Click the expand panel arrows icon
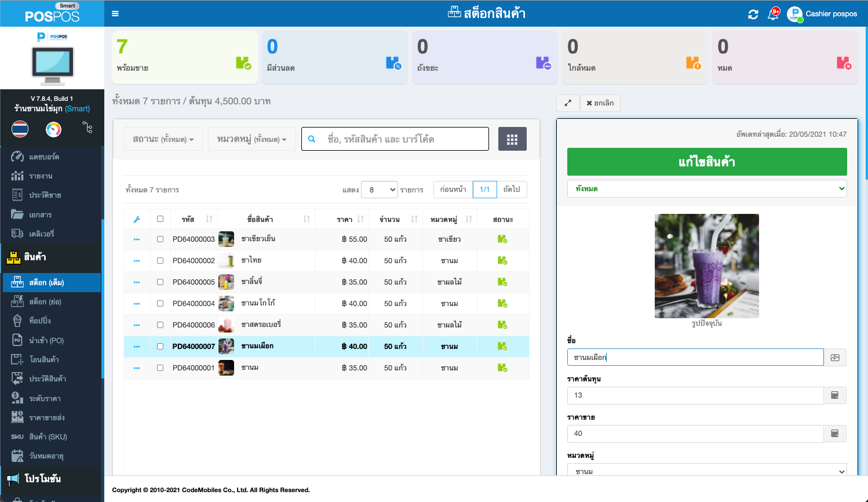This screenshot has height=502, width=868. [568, 103]
